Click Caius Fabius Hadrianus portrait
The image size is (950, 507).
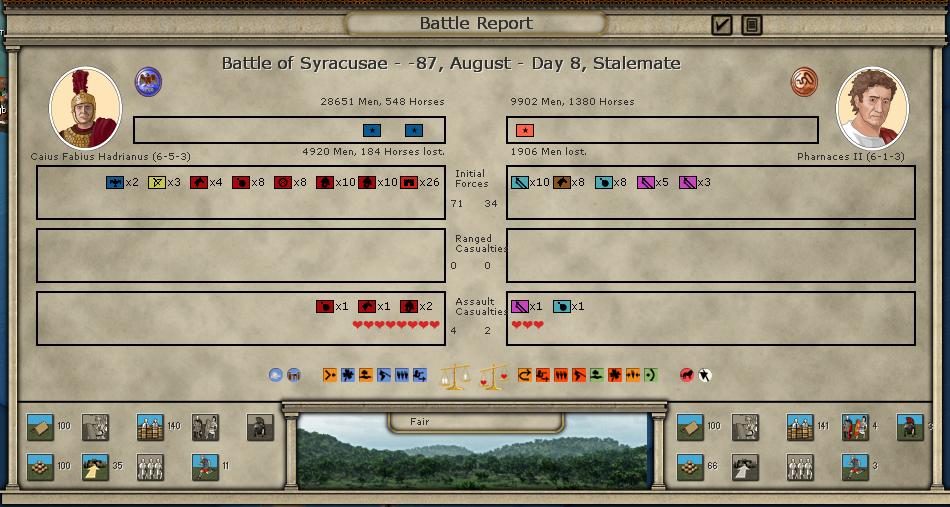point(85,108)
